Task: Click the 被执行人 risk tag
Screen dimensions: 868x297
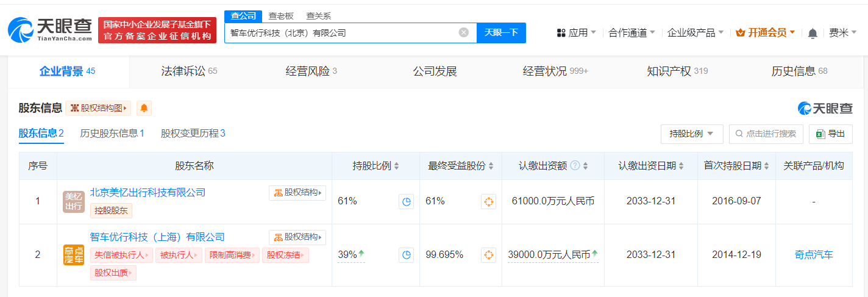Action: 178,255
